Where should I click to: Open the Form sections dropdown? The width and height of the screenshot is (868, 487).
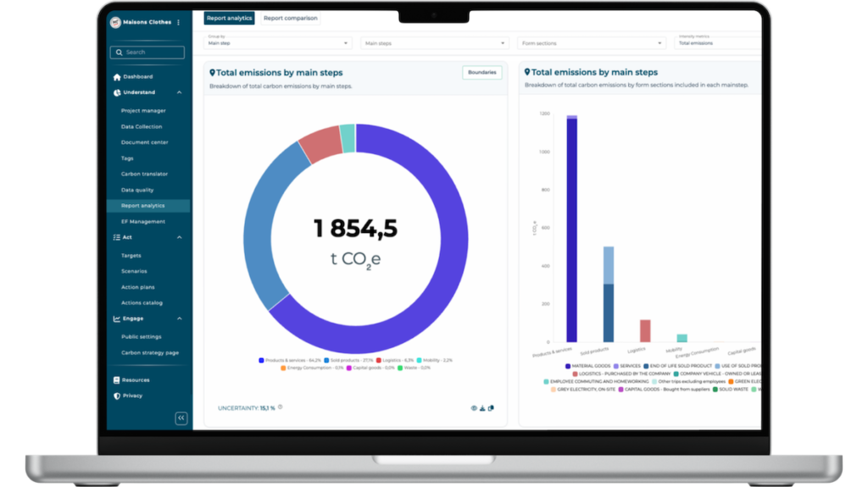[x=590, y=42]
